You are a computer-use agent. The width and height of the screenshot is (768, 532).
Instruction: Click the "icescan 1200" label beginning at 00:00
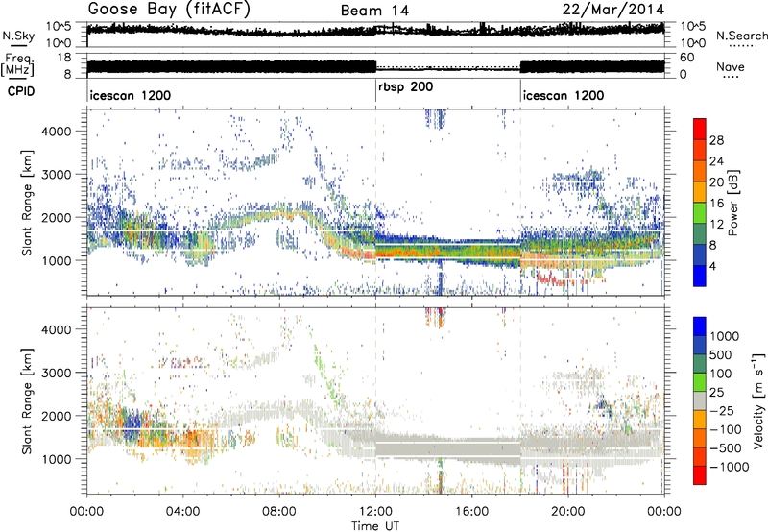tap(130, 95)
